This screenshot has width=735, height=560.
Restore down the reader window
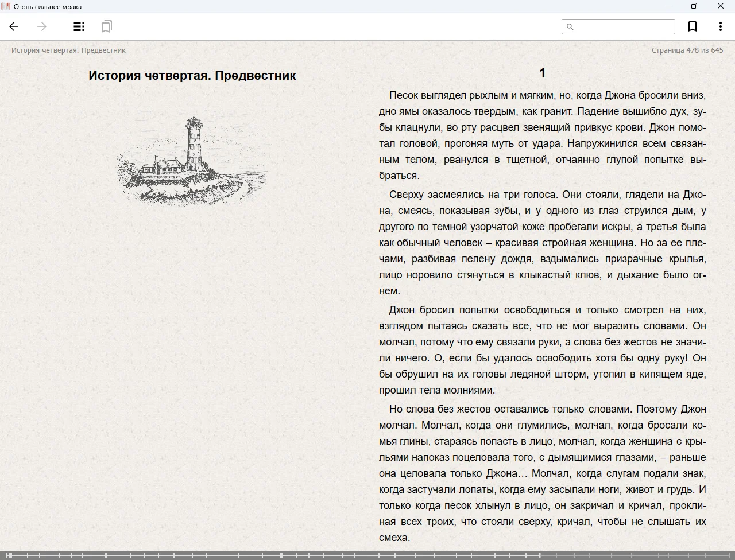click(694, 6)
